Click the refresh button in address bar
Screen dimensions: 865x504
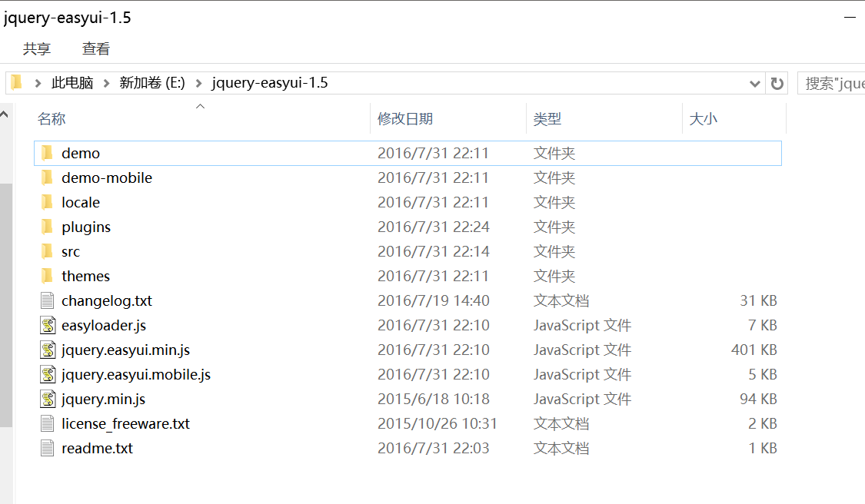point(777,83)
